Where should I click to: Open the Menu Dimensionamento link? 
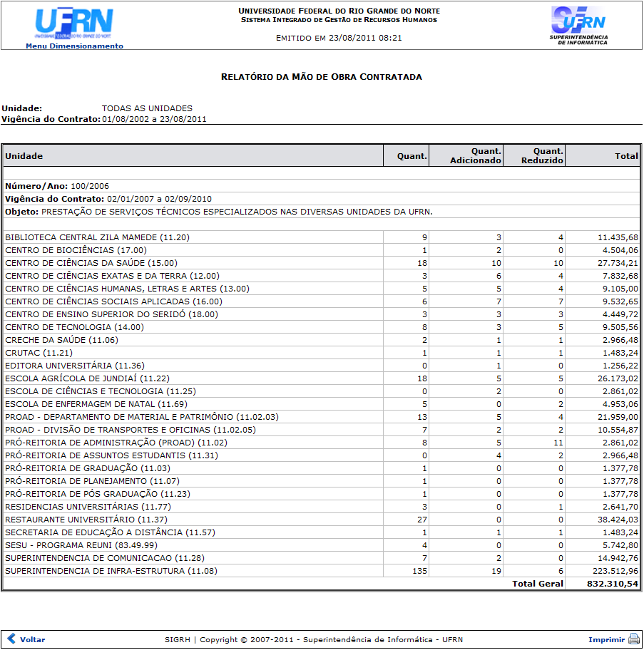[74, 46]
